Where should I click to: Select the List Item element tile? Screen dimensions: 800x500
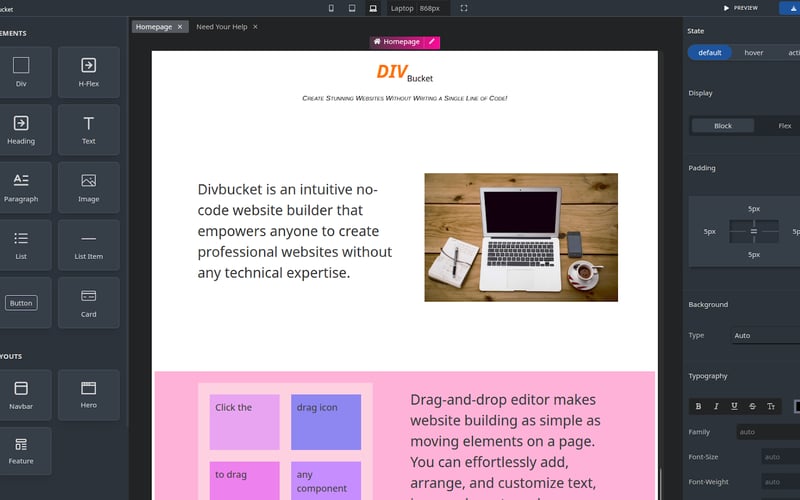click(89, 245)
